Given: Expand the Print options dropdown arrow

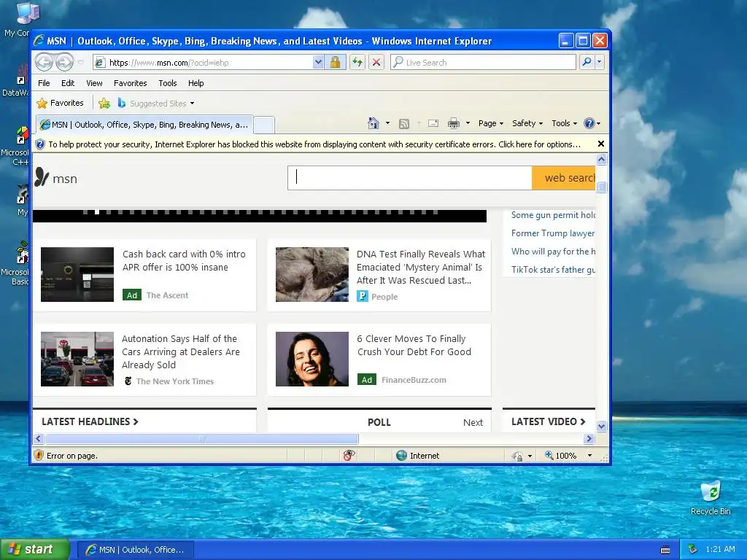Looking at the screenshot, I should [468, 123].
